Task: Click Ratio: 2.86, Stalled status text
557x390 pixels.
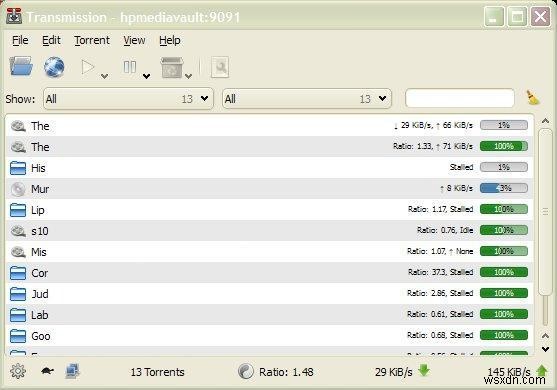Action: [440, 293]
